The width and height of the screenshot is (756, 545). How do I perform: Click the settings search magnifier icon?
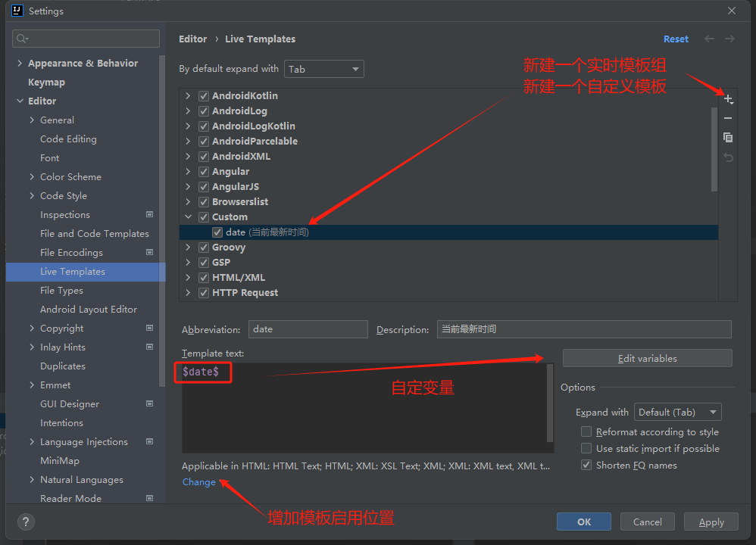[22, 39]
